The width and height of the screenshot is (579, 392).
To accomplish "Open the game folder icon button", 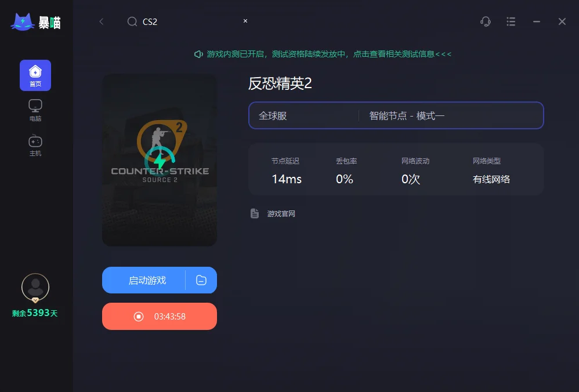I will [x=201, y=280].
